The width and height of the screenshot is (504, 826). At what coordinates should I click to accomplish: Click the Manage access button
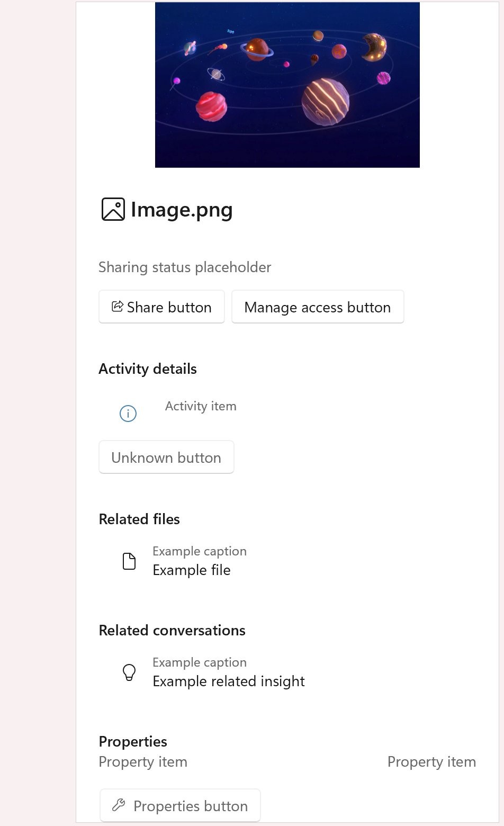(x=317, y=307)
